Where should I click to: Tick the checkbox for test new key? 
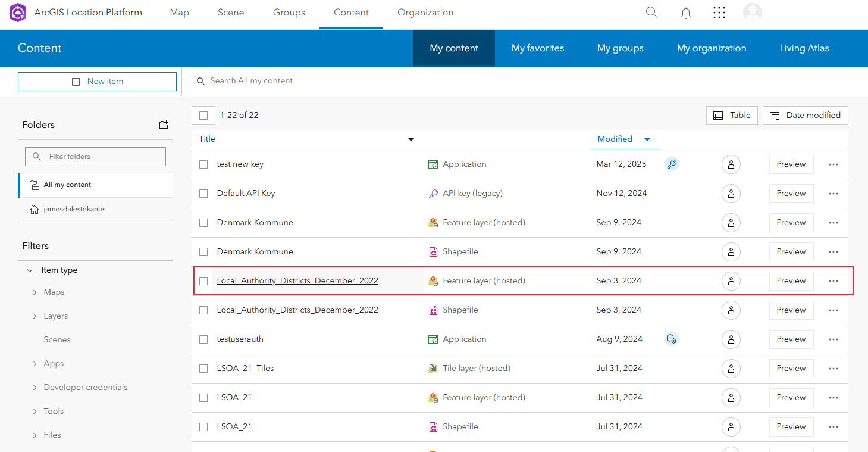tap(203, 164)
